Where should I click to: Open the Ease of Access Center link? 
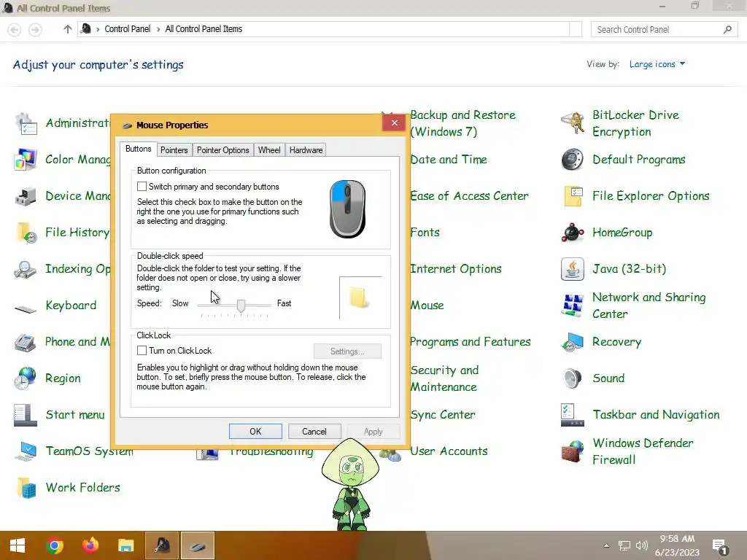tap(470, 196)
